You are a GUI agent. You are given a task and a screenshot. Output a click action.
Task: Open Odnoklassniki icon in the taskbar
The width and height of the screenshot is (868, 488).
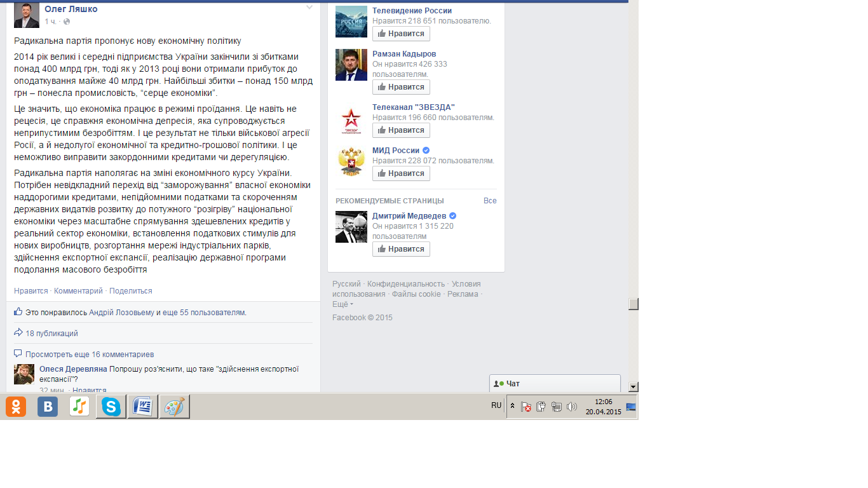16,407
